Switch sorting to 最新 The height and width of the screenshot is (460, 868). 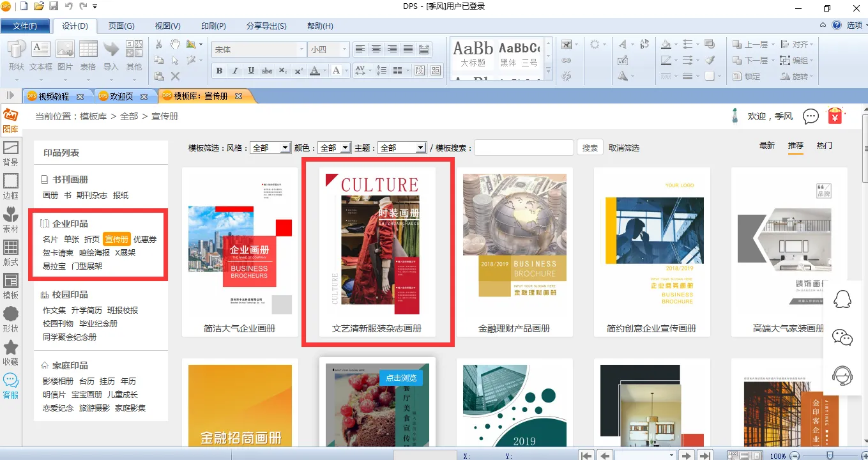pyautogui.click(x=766, y=146)
